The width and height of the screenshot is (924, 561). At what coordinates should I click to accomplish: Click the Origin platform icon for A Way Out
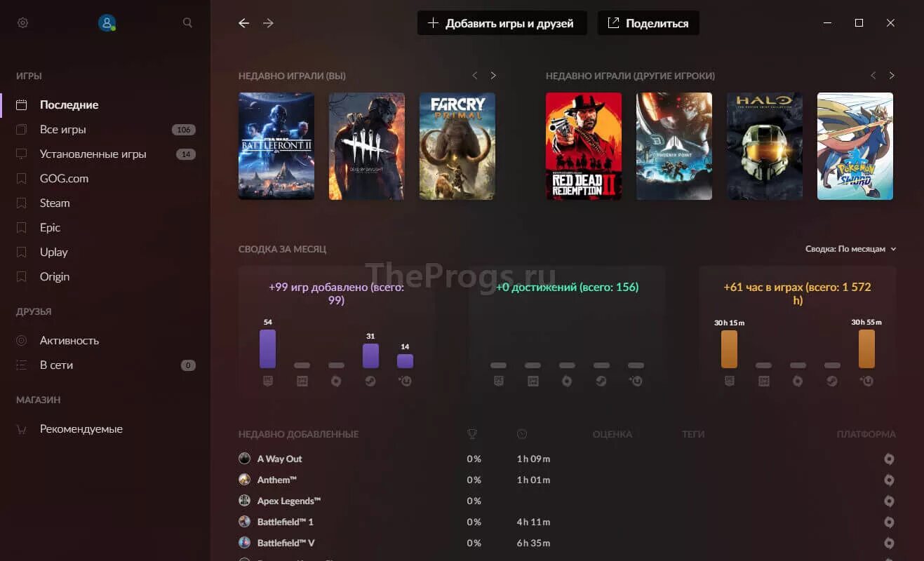click(x=889, y=459)
